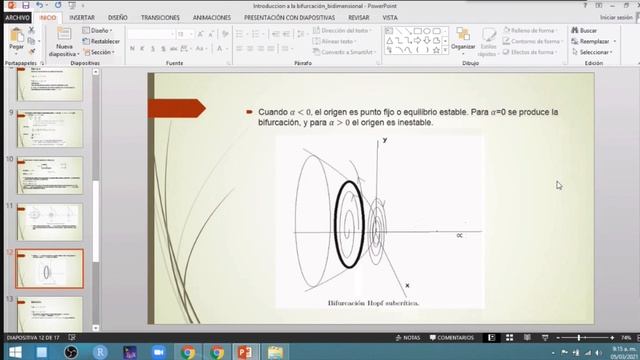This screenshot has height=360, width=640.
Task: Open Alinear texto menu
Action: pyautogui.click(x=334, y=41)
